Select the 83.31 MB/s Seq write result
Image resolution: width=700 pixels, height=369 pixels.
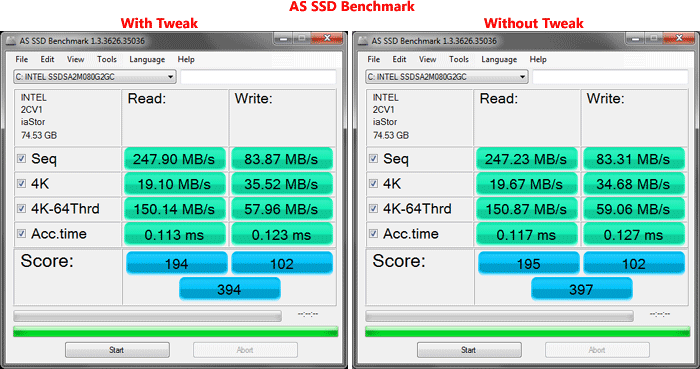coord(634,159)
